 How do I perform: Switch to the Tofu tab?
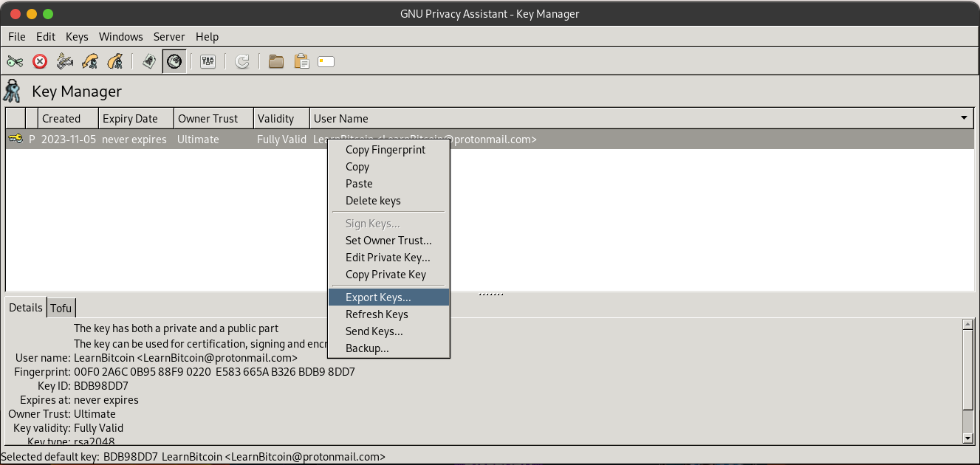tap(61, 308)
